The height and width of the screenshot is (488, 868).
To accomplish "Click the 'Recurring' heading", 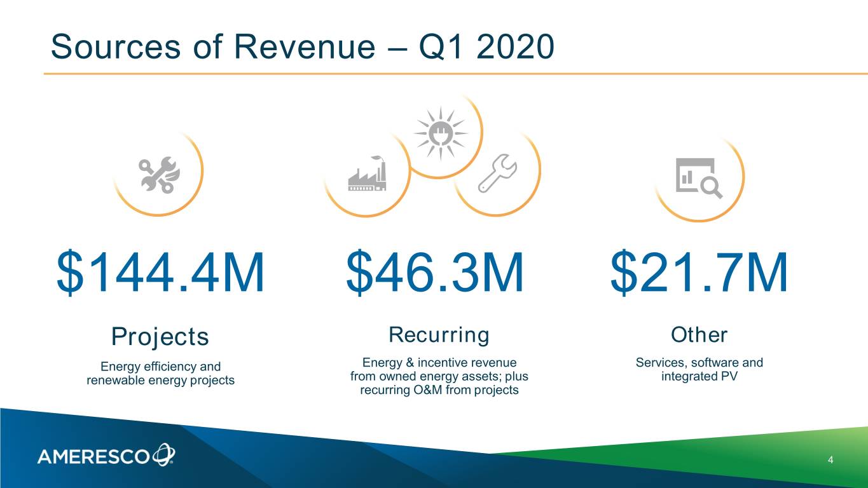I will 439,334.
